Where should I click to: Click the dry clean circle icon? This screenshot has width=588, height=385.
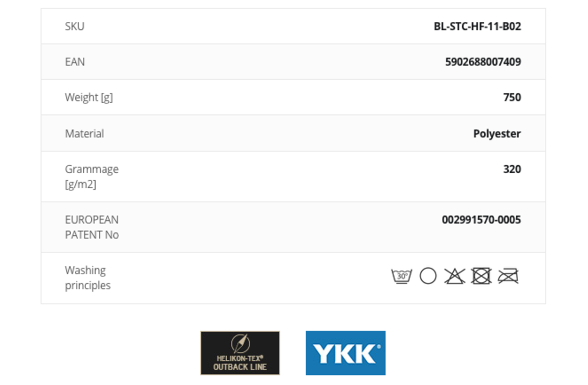point(428,276)
